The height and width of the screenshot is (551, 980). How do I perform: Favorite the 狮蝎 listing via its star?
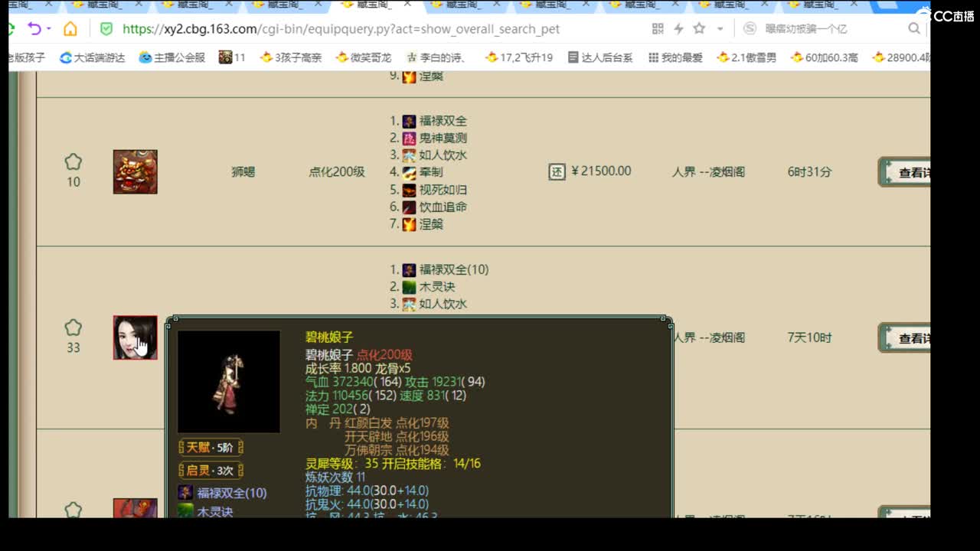click(73, 161)
